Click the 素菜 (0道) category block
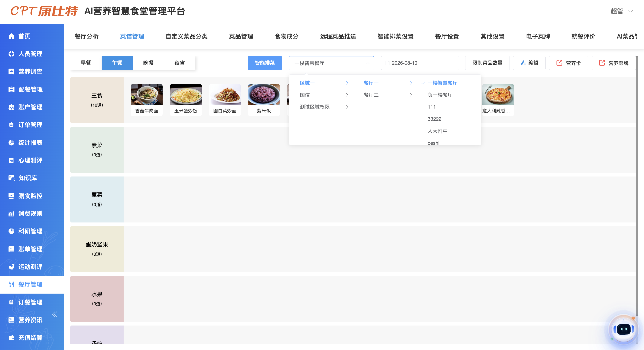The height and width of the screenshot is (350, 644). 97,150
